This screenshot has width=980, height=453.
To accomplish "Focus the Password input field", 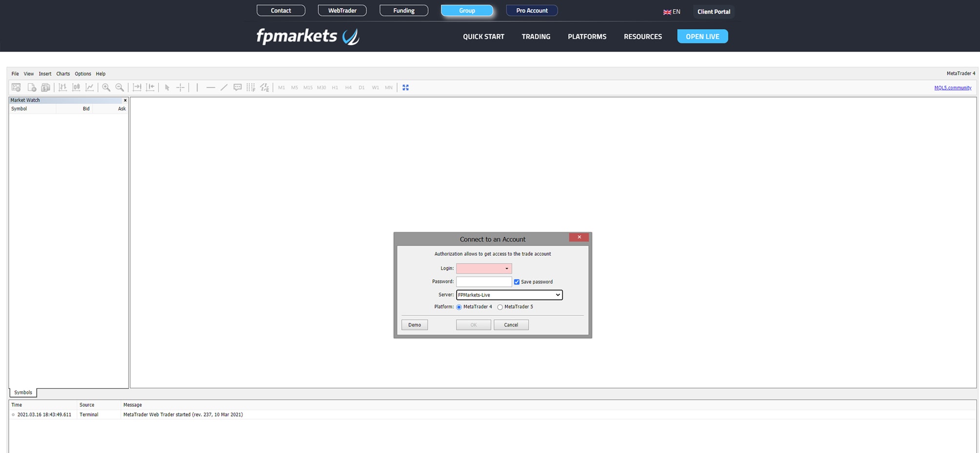I will 484,282.
